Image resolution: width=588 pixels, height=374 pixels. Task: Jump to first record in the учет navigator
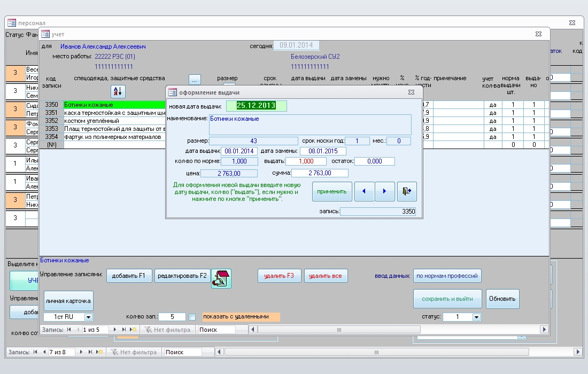(70, 330)
